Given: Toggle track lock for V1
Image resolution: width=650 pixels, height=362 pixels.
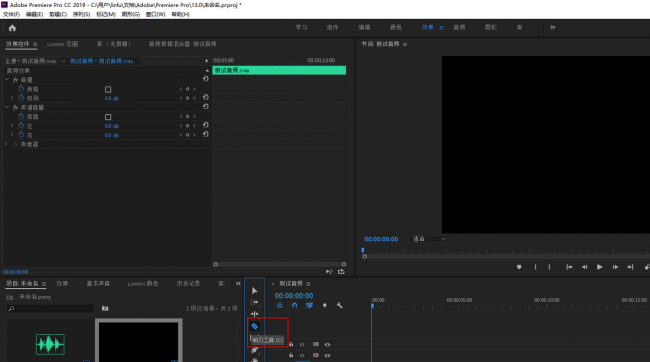Looking at the screenshot, I should click(x=291, y=344).
